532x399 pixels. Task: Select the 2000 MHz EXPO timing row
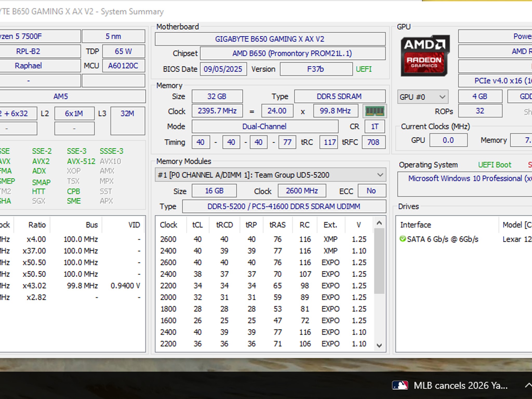(x=264, y=297)
